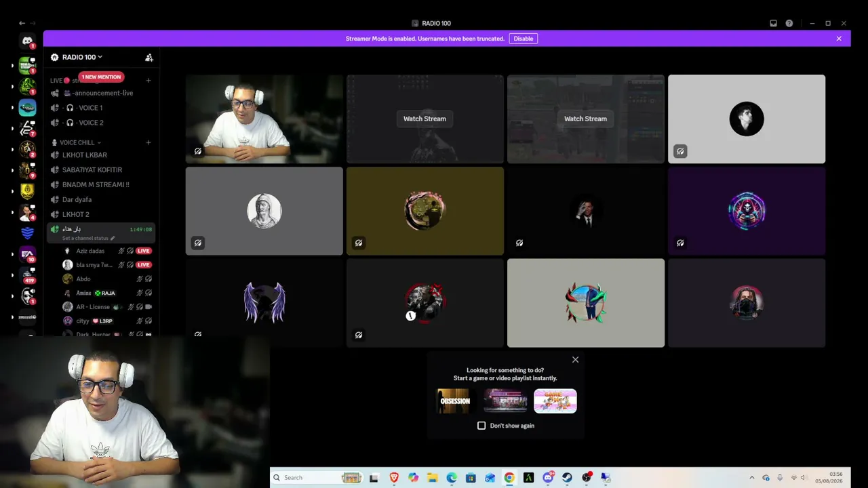Select the Greek statue avatar tile
This screenshot has height=488, width=868.
coord(264,211)
